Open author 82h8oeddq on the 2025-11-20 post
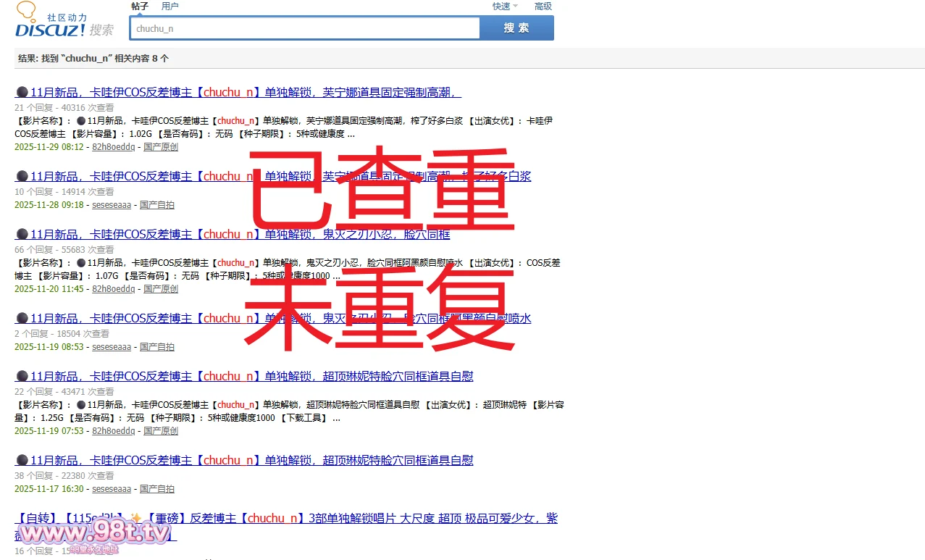This screenshot has width=925, height=560. tap(113, 289)
